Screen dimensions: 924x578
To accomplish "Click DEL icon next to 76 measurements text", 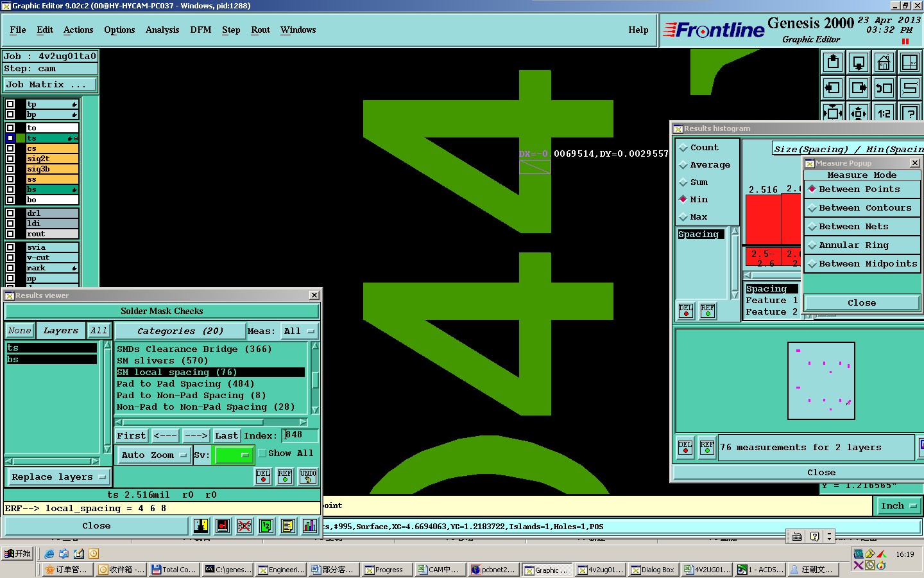I will [x=685, y=448].
